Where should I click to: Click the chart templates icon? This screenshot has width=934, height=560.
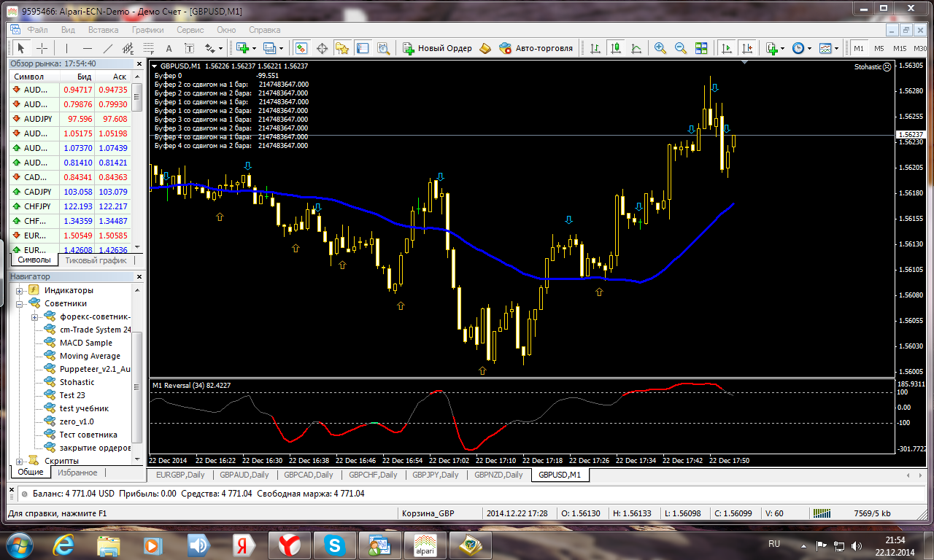(x=825, y=48)
